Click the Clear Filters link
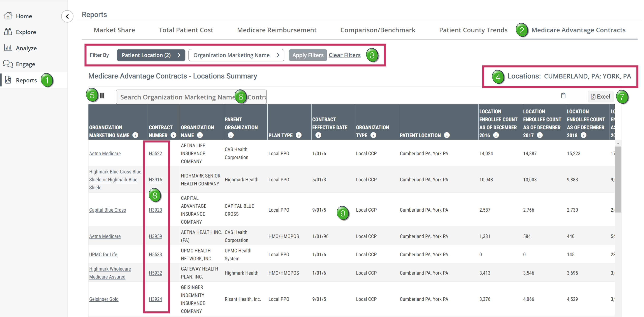The height and width of the screenshot is (317, 644). pos(345,55)
